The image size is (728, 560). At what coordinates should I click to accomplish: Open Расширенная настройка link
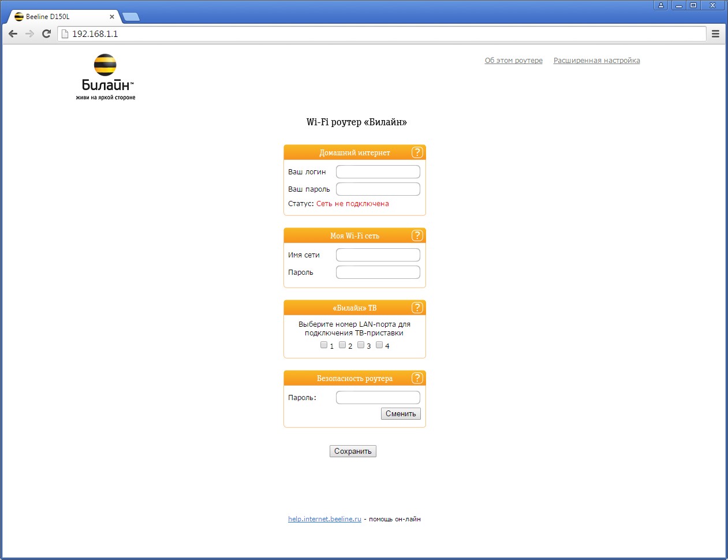(597, 61)
